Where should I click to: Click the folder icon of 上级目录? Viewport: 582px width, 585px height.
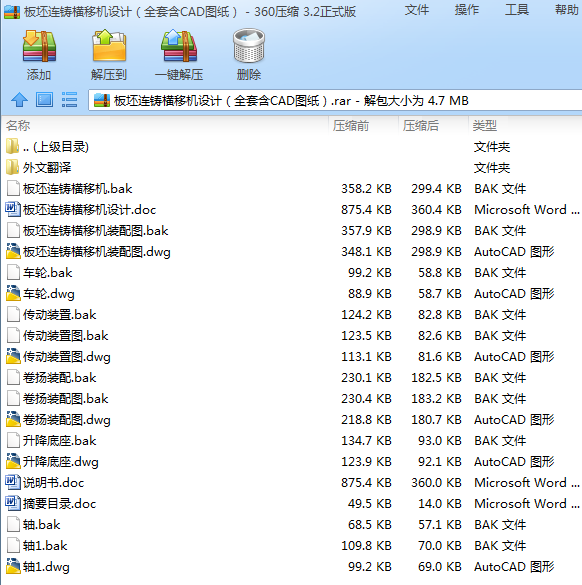coord(12,146)
